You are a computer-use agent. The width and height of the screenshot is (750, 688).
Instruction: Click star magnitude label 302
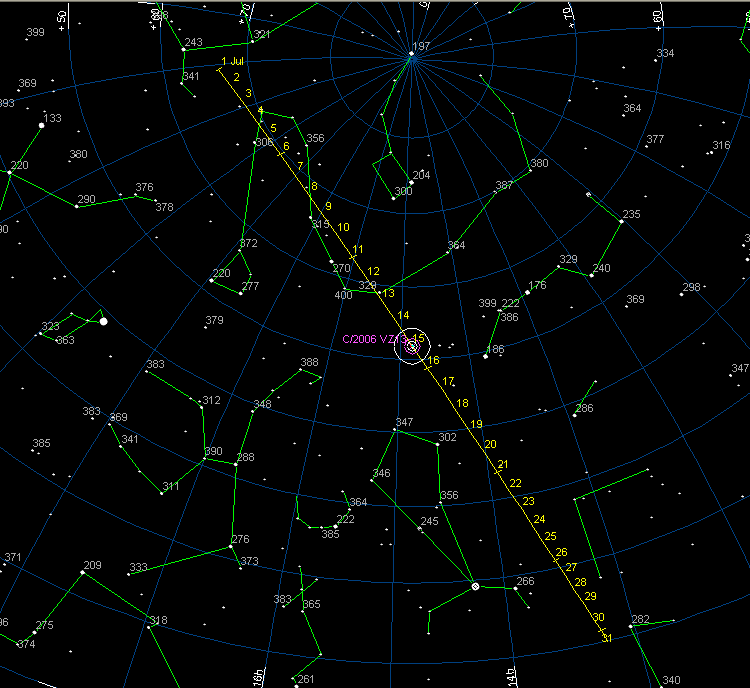point(447,437)
